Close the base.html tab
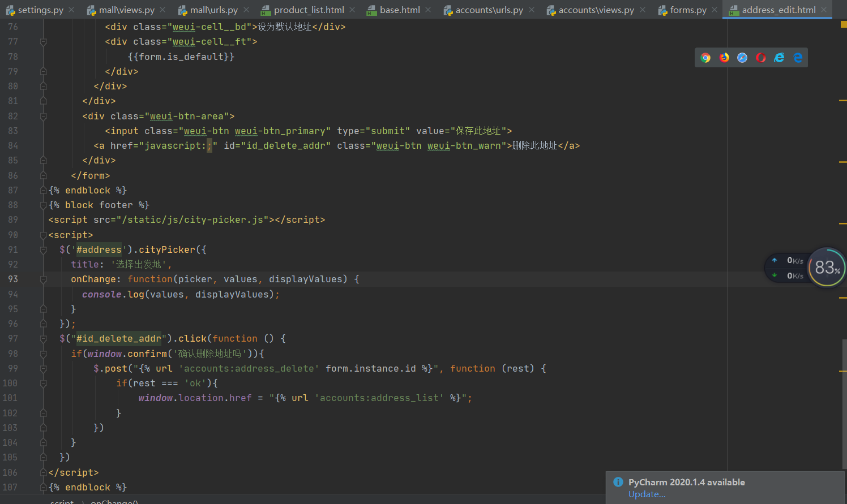Viewport: 847px width, 504px height. pyautogui.click(x=428, y=10)
